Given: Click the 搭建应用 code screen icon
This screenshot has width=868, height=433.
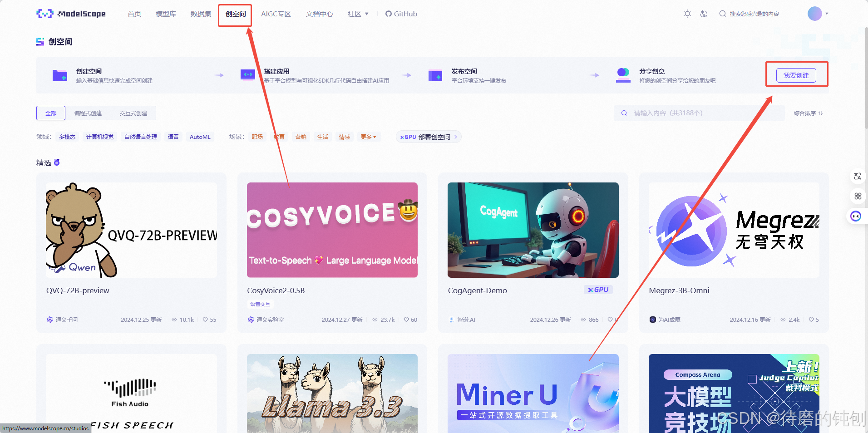Looking at the screenshot, I should 248,75.
